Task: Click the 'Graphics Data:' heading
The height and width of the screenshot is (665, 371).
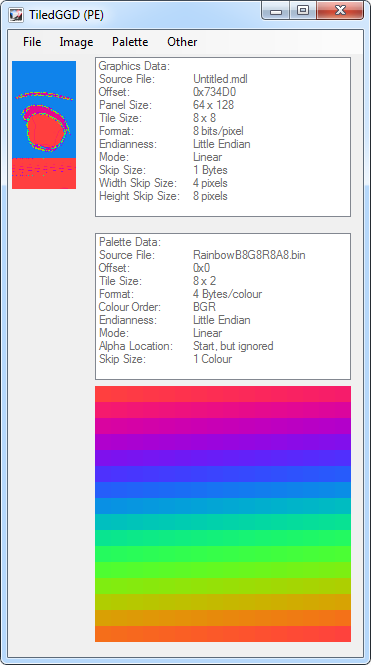Action: tap(134, 66)
